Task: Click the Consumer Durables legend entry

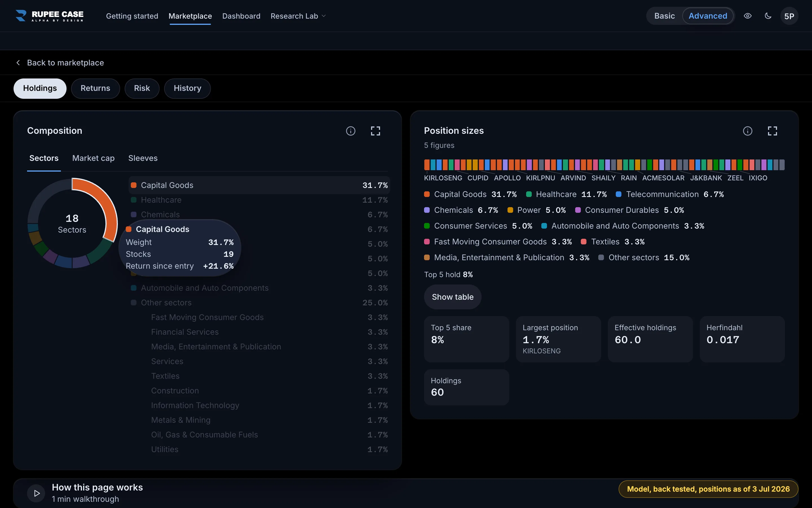Action: [x=630, y=210]
